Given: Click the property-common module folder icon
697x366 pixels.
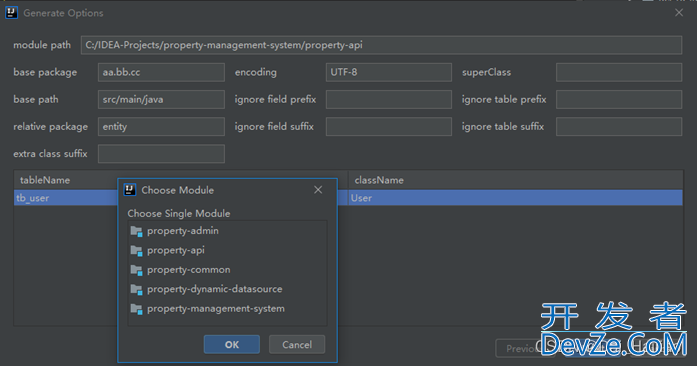Looking at the screenshot, I should pyautogui.click(x=136, y=270).
